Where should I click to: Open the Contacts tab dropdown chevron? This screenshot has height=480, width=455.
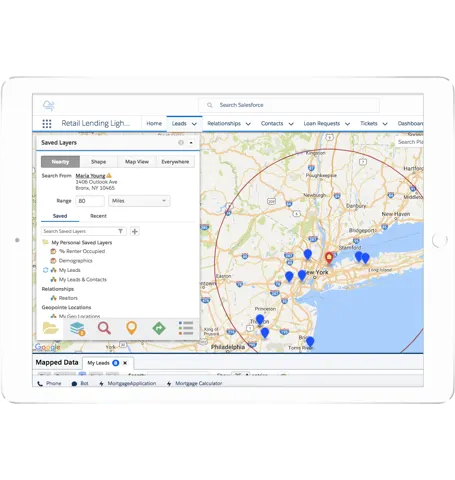pos(291,124)
